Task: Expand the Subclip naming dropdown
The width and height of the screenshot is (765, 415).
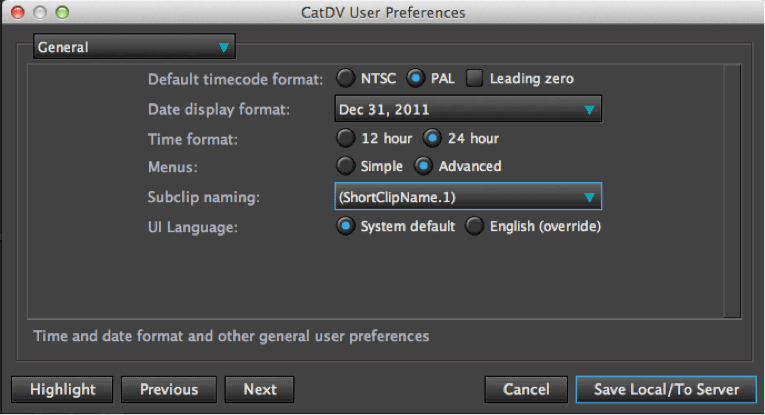Action: [x=468, y=197]
